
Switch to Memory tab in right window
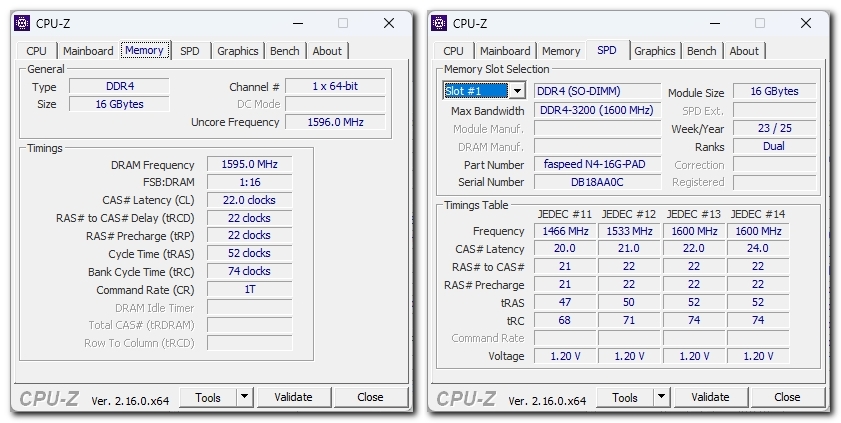point(561,51)
